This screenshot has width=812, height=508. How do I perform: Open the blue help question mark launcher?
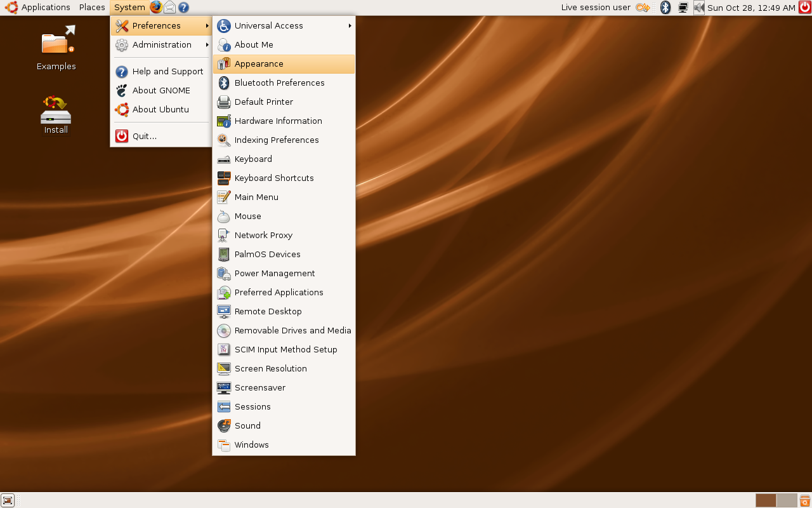pos(183,8)
